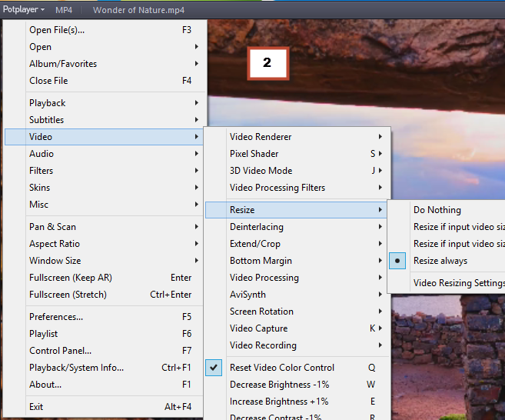Open the Extend/Crop submenu
The image size is (505, 420).
pyautogui.click(x=296, y=244)
